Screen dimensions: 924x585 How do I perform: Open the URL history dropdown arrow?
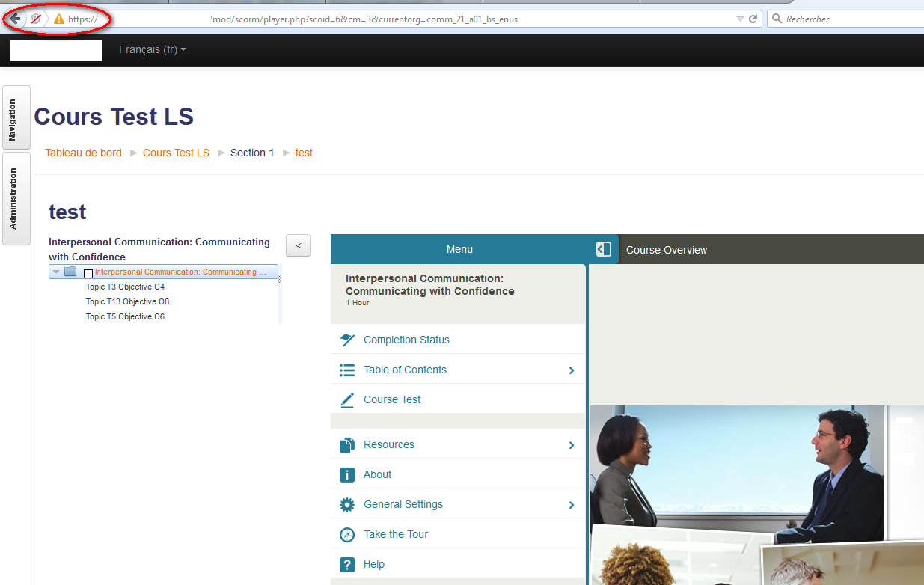740,19
